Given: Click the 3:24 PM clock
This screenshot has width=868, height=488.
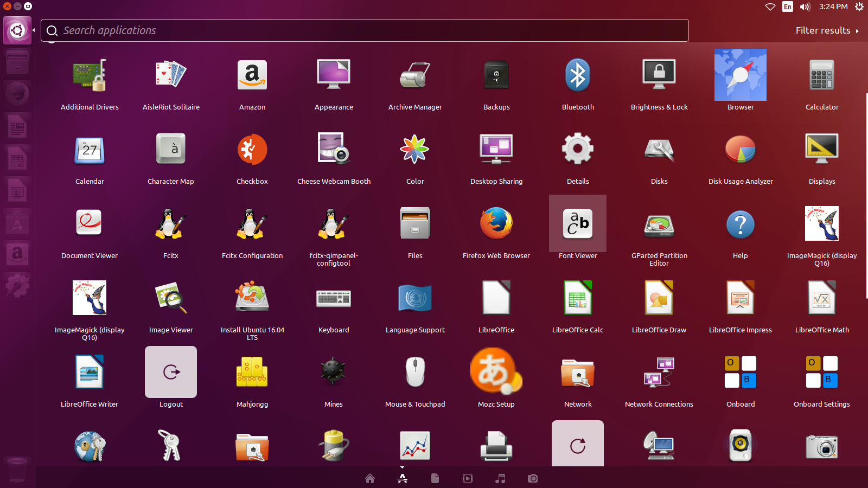Looking at the screenshot, I should tap(833, 7).
